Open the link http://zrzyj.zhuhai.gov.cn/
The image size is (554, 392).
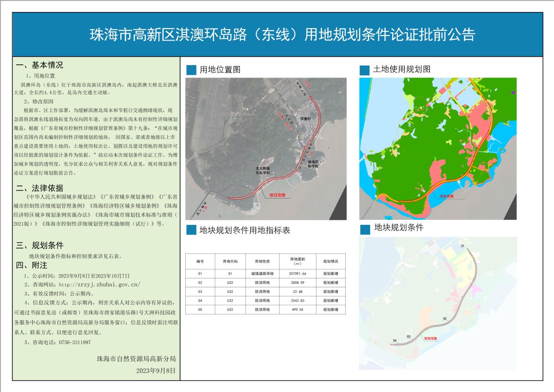pos(100,284)
